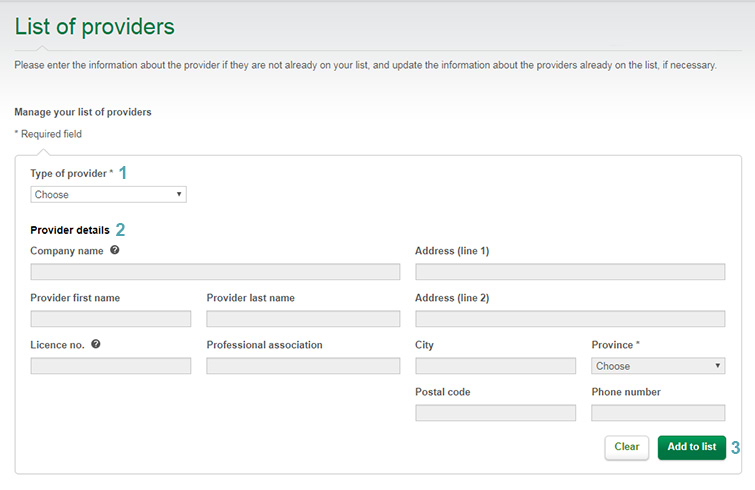
Task: Click into the Provider last name field
Action: click(x=303, y=319)
